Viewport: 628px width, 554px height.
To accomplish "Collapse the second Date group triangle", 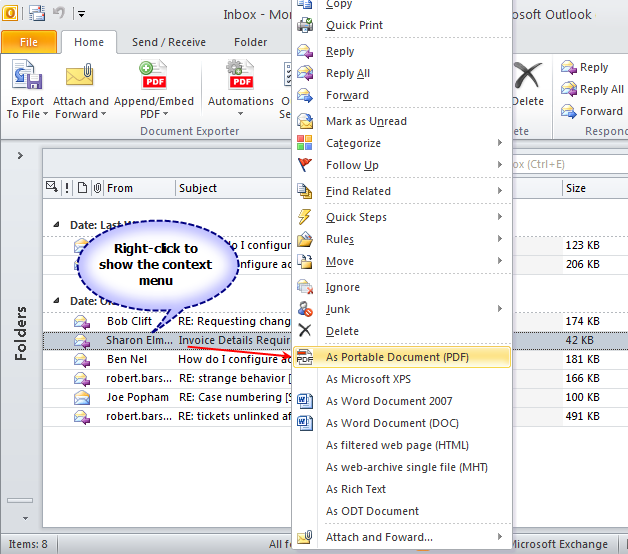I will pyautogui.click(x=56, y=300).
